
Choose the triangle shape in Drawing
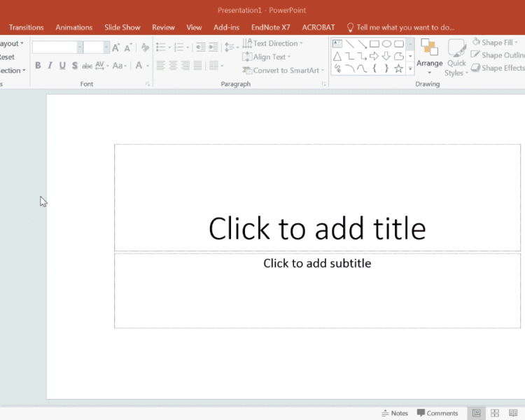[x=337, y=56]
